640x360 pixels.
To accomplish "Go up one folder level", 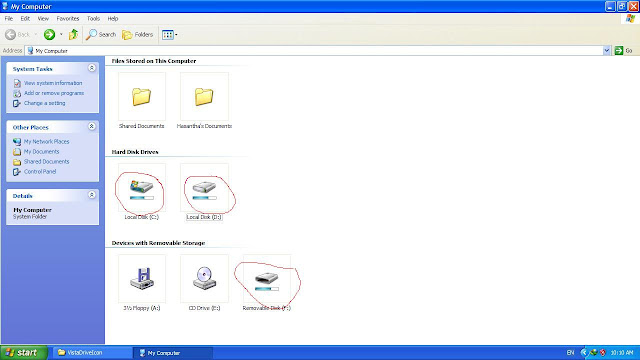I will pos(73,35).
